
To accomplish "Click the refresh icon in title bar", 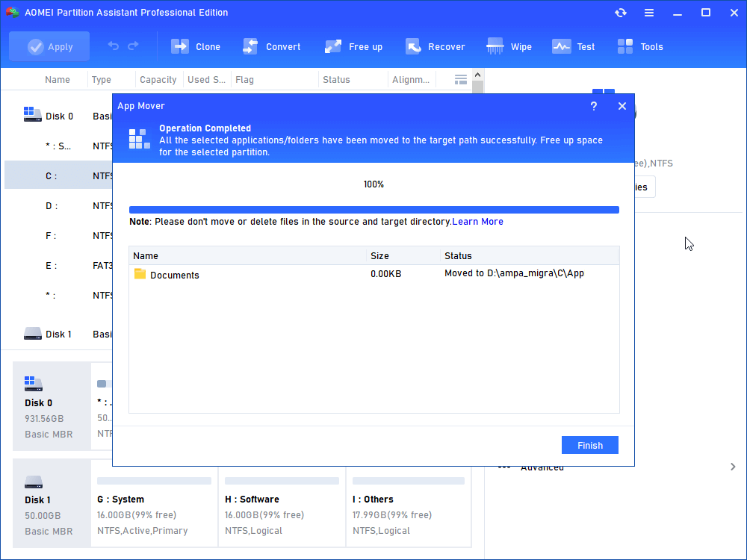I will [x=621, y=13].
